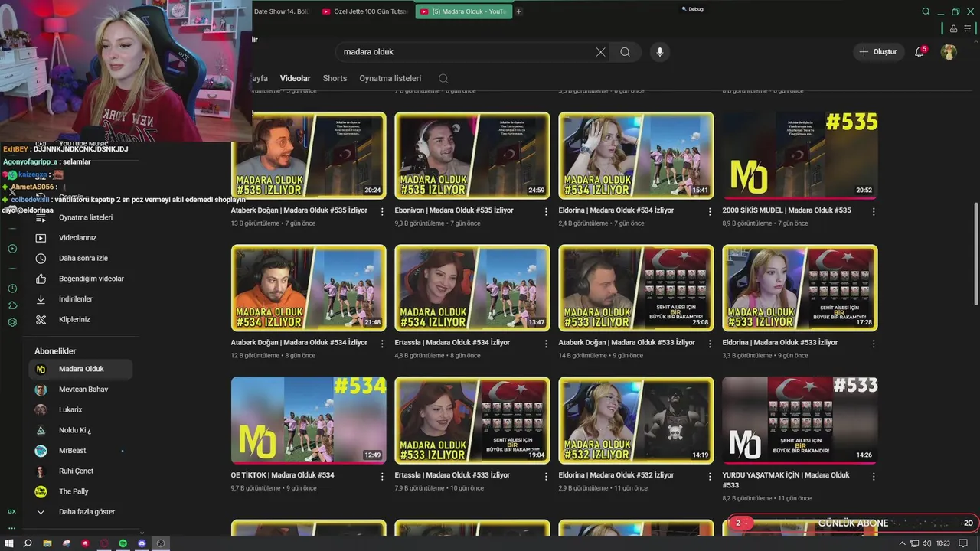Open Ruhi Çenet subscription channel

[x=81, y=471]
